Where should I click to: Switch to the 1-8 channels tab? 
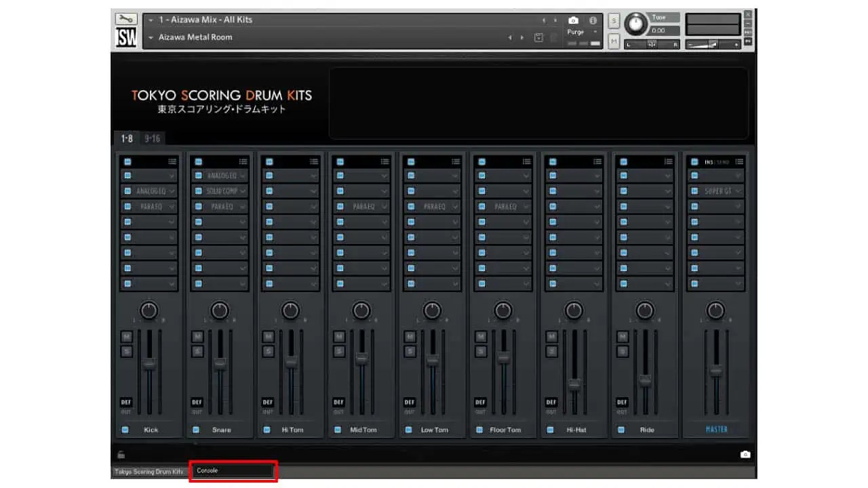(127, 138)
